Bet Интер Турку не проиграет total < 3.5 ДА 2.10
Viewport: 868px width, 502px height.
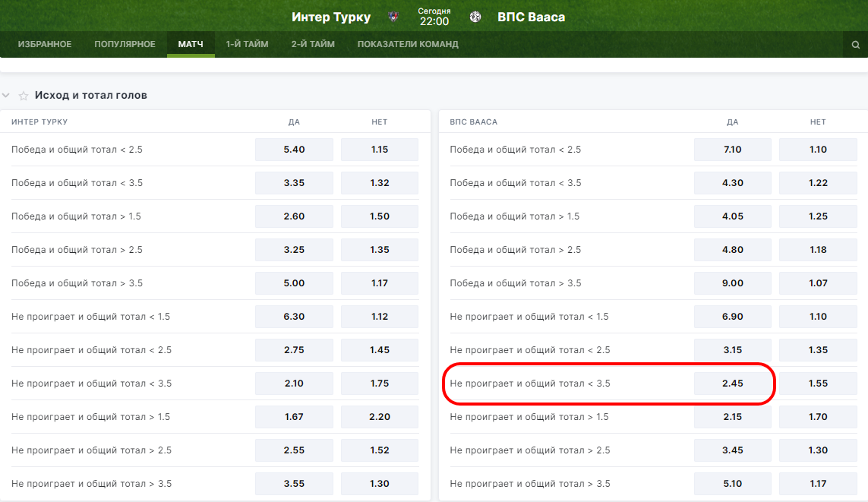[294, 383]
